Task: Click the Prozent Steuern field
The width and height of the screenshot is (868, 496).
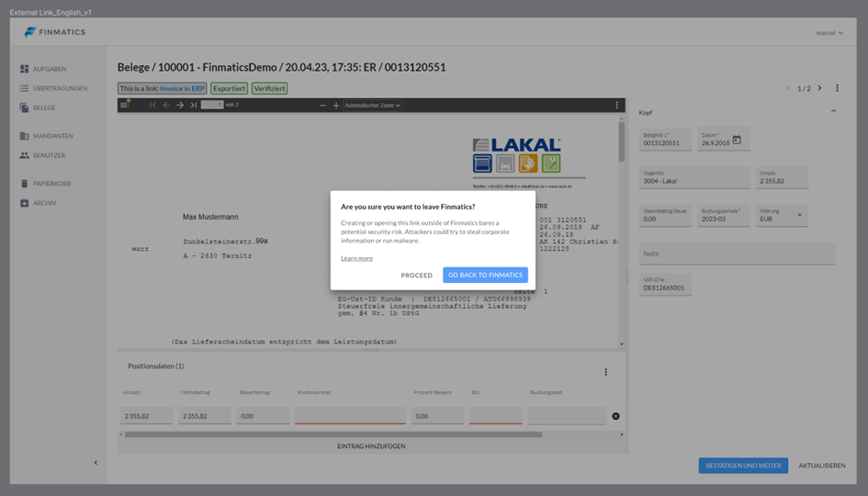Action: point(437,416)
